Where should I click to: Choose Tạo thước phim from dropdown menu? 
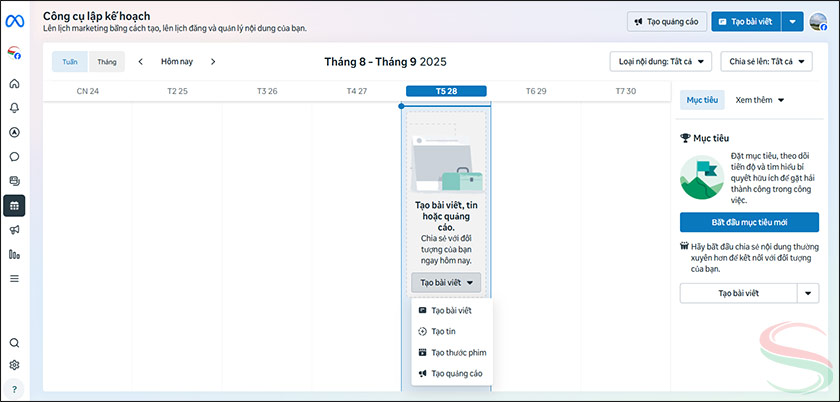pos(452,352)
